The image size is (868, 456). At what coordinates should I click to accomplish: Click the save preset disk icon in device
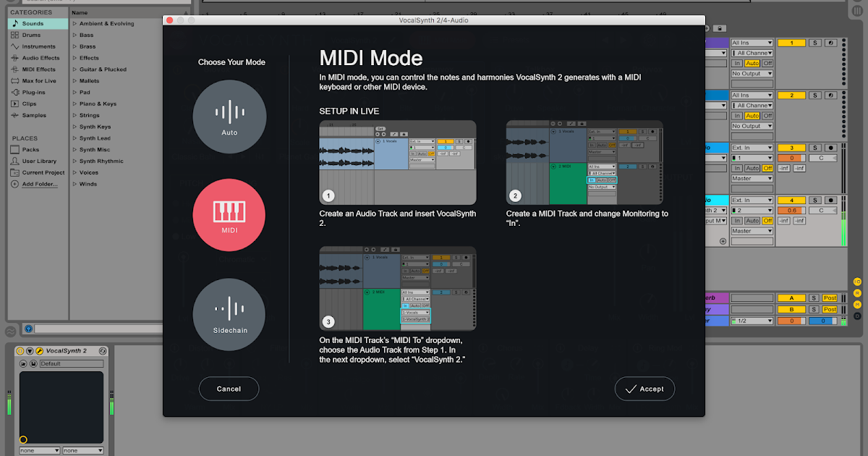coord(33,363)
